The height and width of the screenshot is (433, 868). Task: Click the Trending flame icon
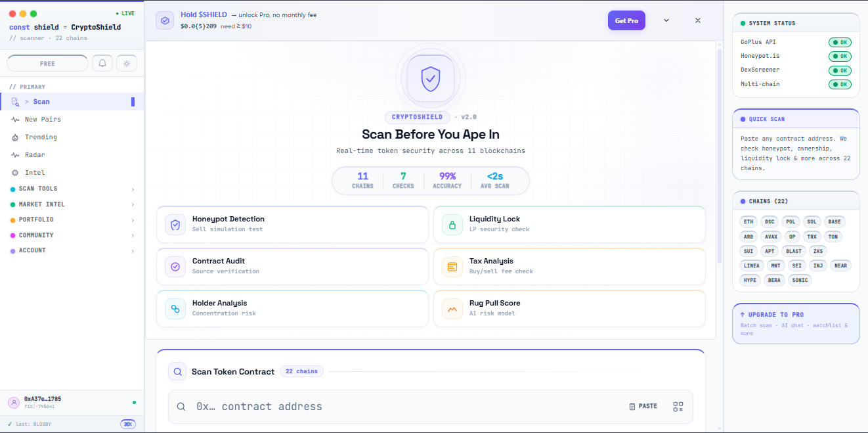[15, 137]
